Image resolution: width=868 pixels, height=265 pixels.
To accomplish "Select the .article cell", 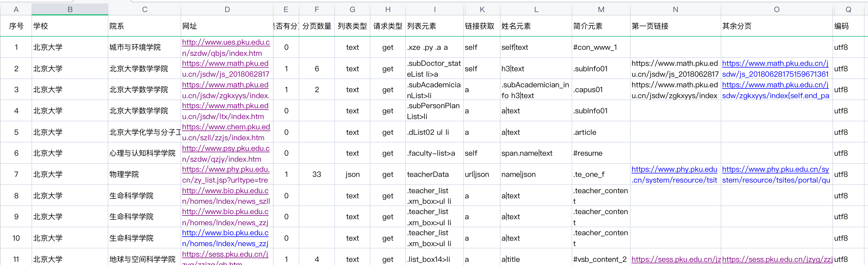I will (x=601, y=132).
